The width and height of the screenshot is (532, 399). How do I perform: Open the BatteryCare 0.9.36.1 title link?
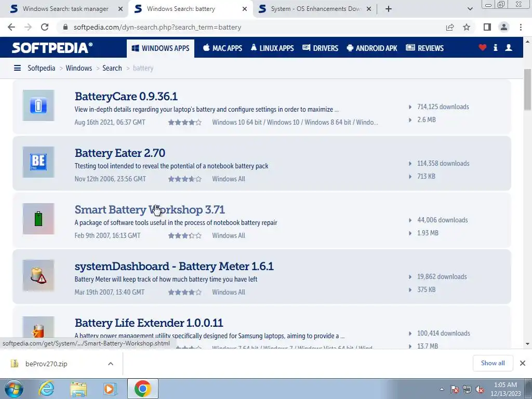click(x=126, y=96)
